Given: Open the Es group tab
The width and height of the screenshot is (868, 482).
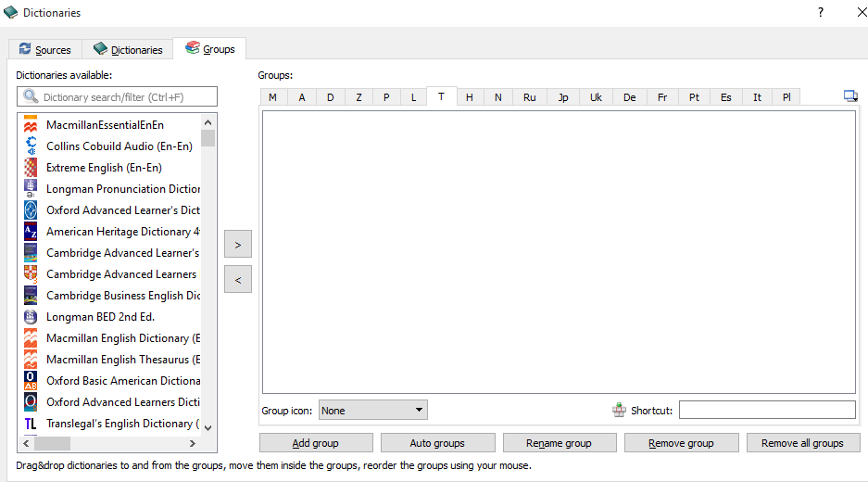Looking at the screenshot, I should [726, 97].
